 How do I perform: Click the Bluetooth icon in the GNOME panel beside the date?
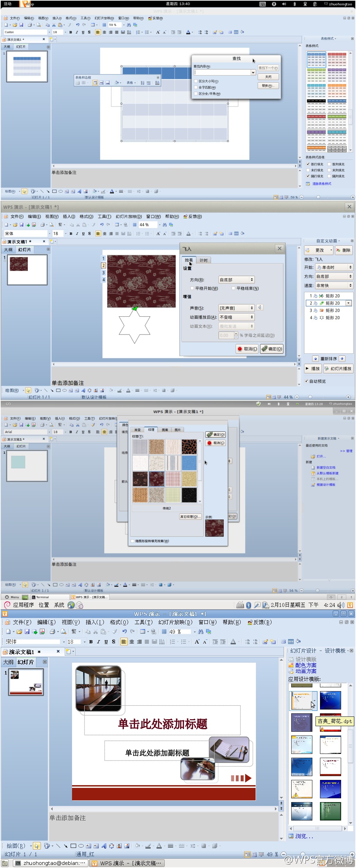point(248,605)
